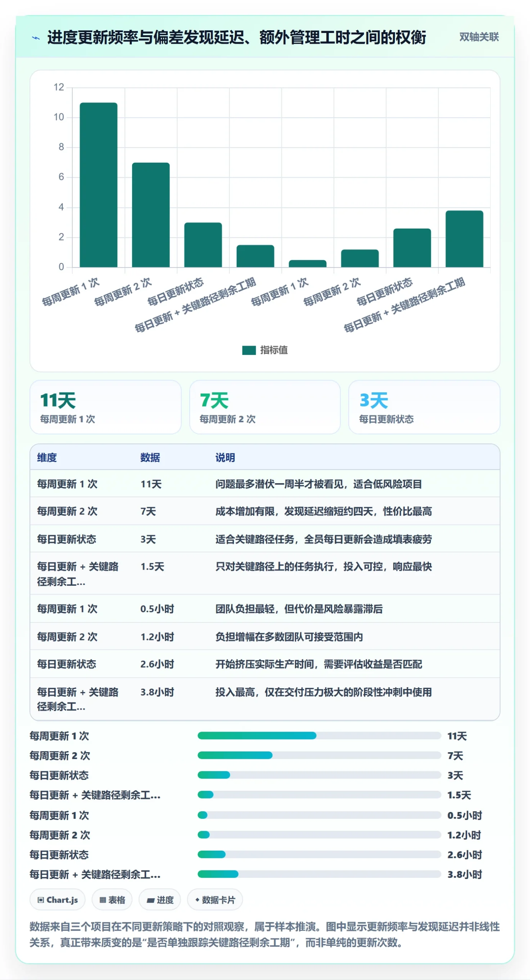This screenshot has height=980, width=530.
Task: Click the 维度 column header
Action: click(x=47, y=457)
